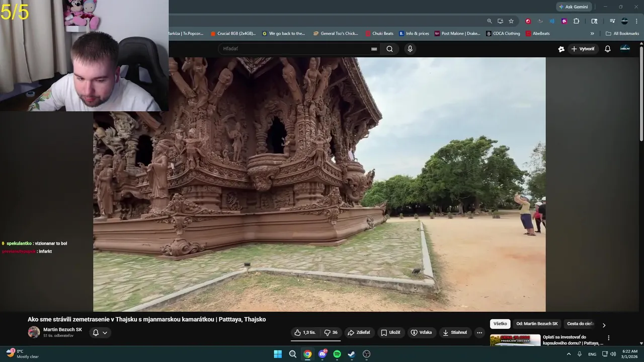Select the Všetko filter chip
Screen dimensions: 644x362
500,324
